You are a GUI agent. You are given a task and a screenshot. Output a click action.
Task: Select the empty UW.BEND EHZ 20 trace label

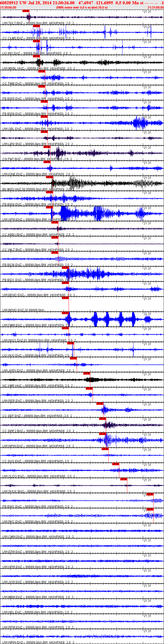point(23,310)
